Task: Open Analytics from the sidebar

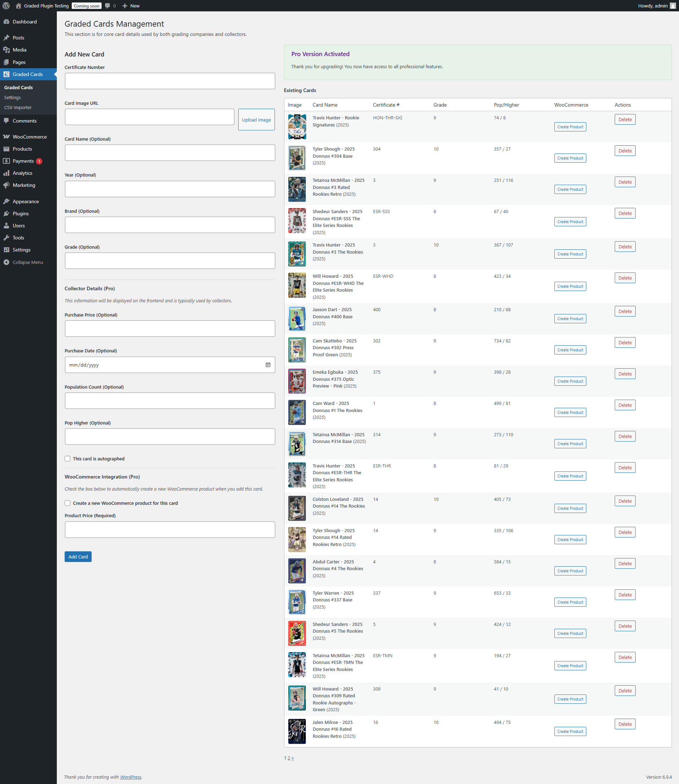Action: (x=22, y=173)
